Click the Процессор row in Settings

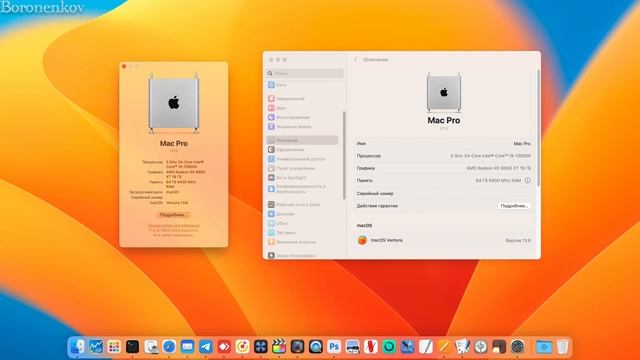point(444,156)
